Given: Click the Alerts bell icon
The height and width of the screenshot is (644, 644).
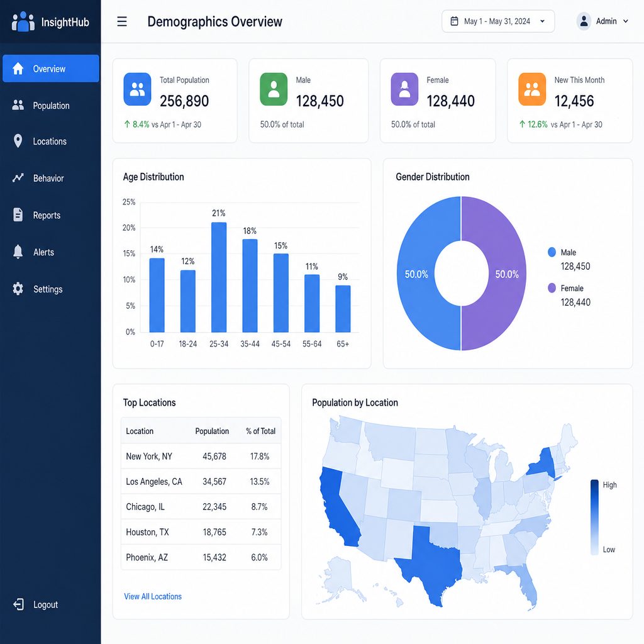Looking at the screenshot, I should [18, 252].
